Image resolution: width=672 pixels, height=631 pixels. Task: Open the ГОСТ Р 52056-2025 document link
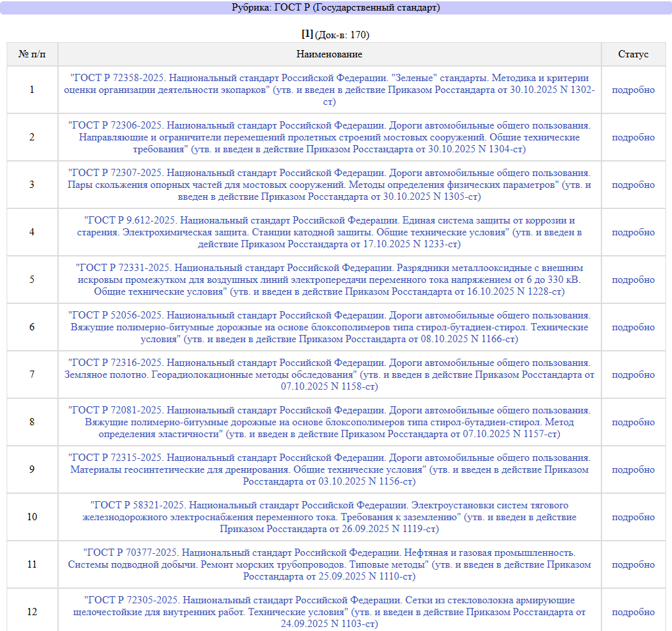(x=329, y=327)
